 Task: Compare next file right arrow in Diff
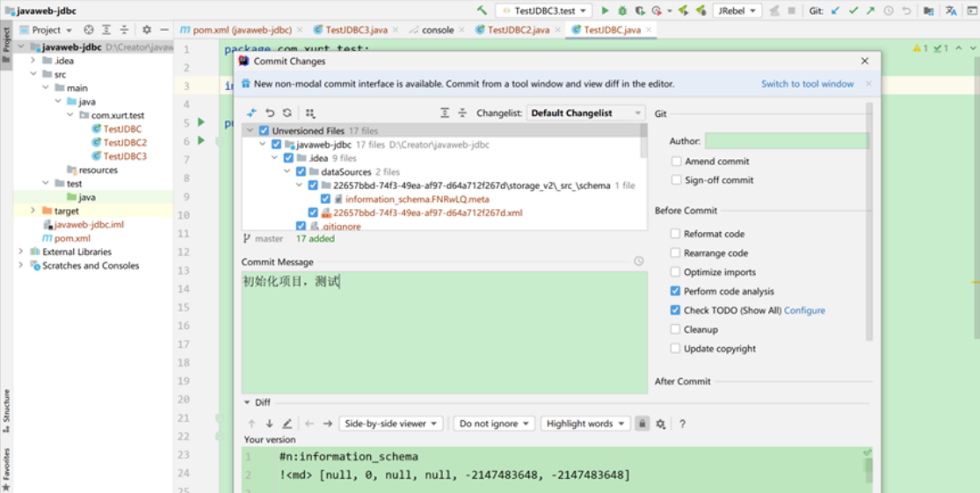pos(328,424)
